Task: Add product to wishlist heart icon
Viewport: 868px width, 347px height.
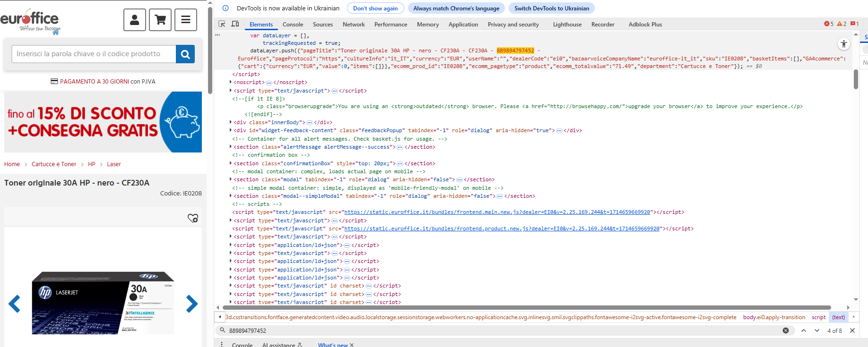Action: click(x=193, y=218)
